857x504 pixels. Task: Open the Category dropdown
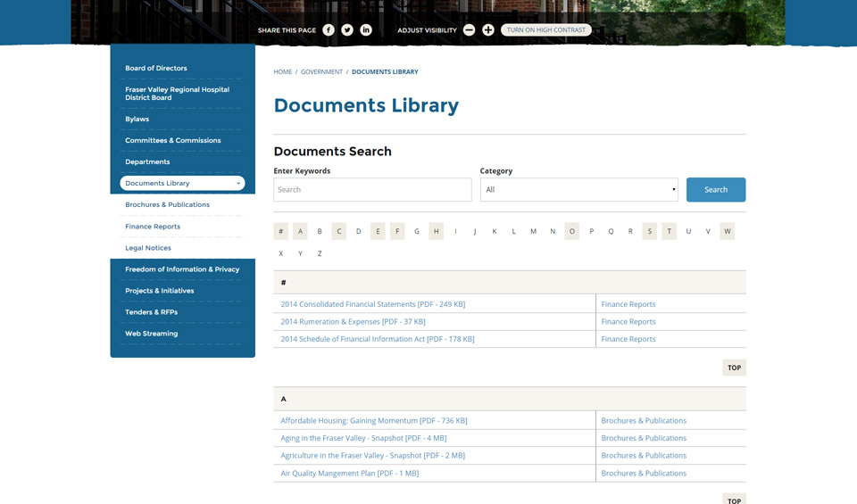click(578, 190)
